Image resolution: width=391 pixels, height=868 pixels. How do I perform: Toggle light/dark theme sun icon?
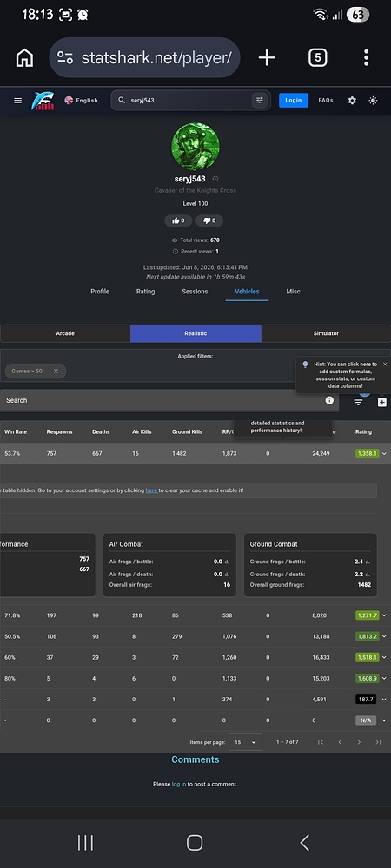pyautogui.click(x=374, y=100)
